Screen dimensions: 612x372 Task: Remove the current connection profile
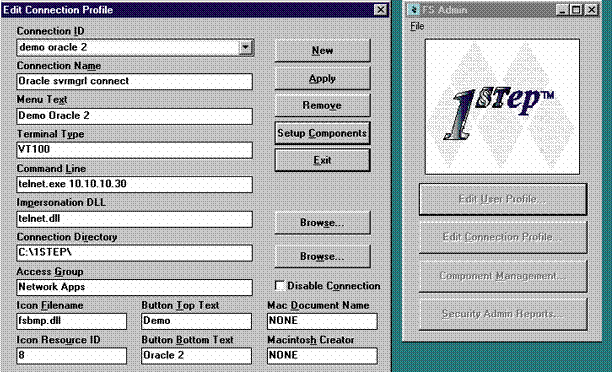click(x=322, y=105)
